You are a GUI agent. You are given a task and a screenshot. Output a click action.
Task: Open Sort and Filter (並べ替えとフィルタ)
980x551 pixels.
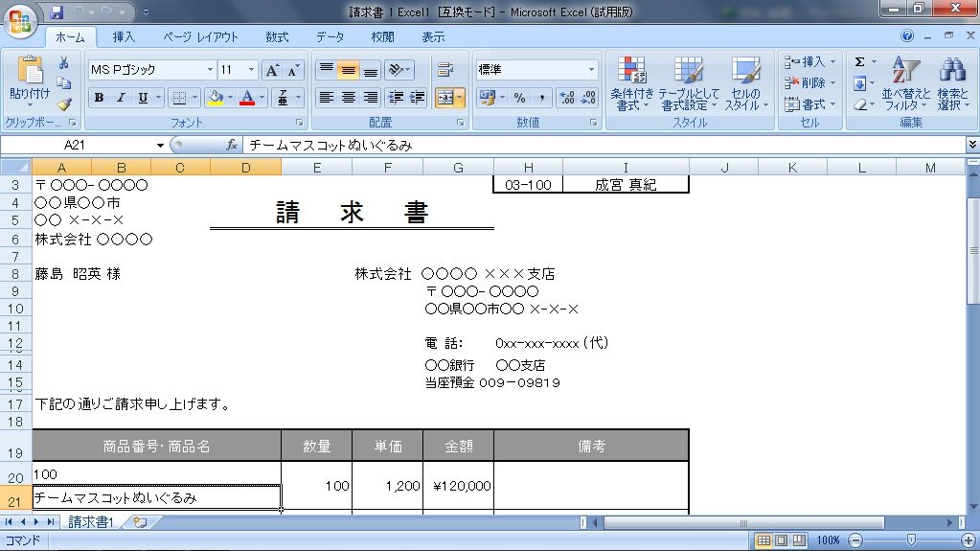coord(905,82)
